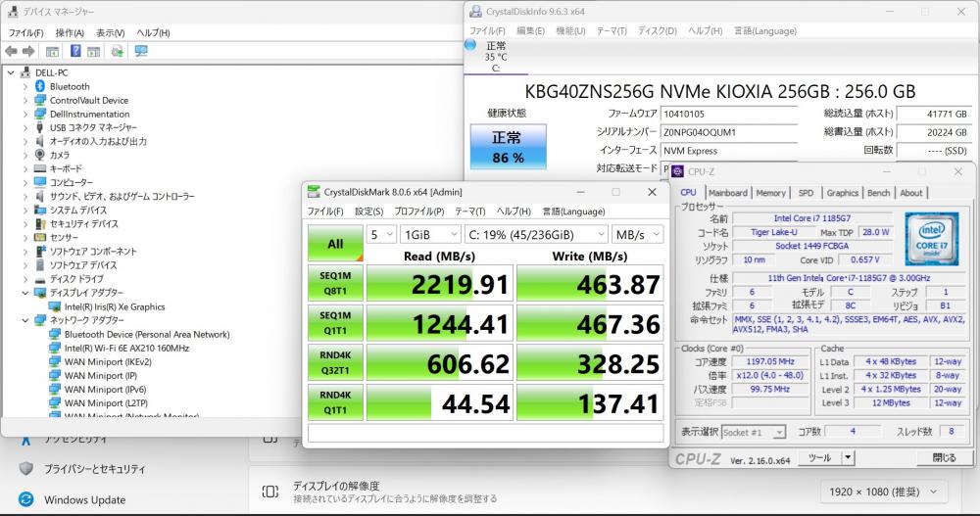Open the unit dropdown showing MB/s
This screenshot has height=516, width=980.
[x=637, y=235]
